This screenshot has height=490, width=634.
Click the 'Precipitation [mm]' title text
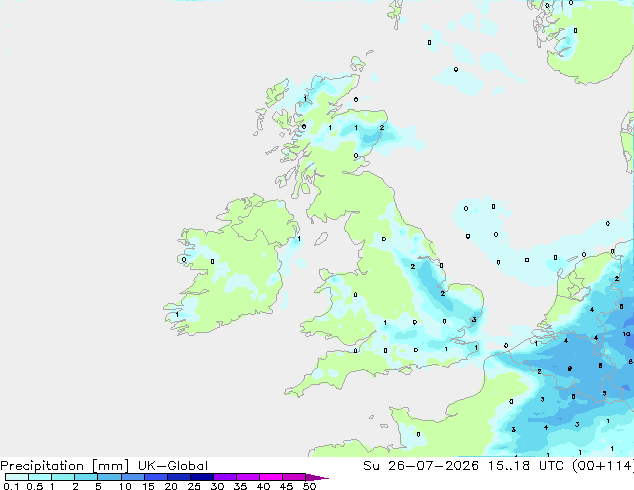tap(65, 466)
